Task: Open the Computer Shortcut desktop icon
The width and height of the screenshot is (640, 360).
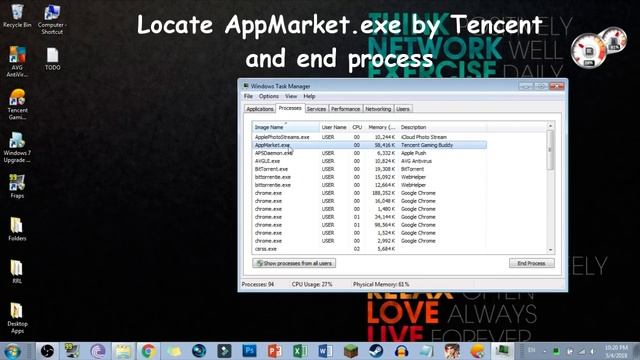Action: (52, 19)
